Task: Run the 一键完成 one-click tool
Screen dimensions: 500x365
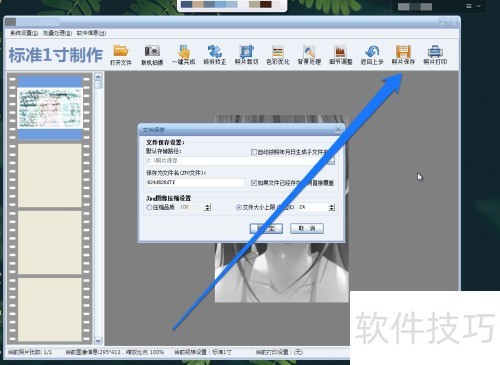Action: [183, 55]
